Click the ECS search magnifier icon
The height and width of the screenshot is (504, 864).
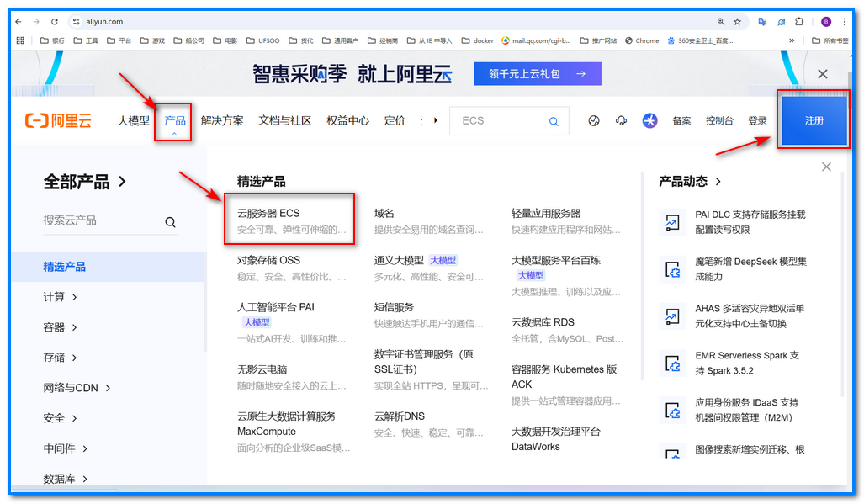(x=554, y=121)
